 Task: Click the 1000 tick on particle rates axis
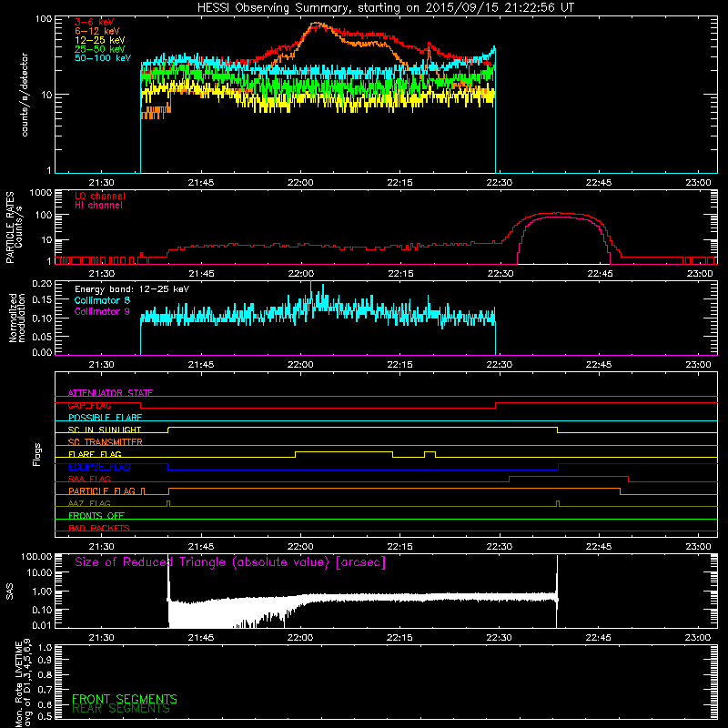point(40,193)
